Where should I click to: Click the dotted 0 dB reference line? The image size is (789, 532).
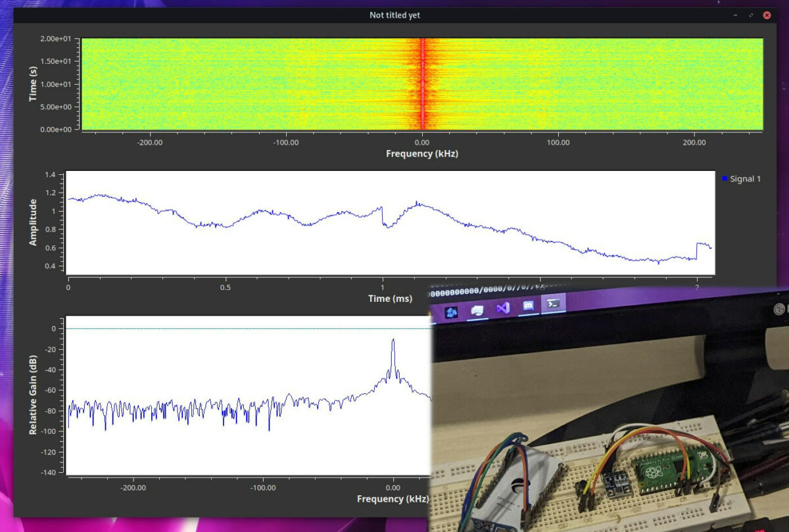point(230,329)
